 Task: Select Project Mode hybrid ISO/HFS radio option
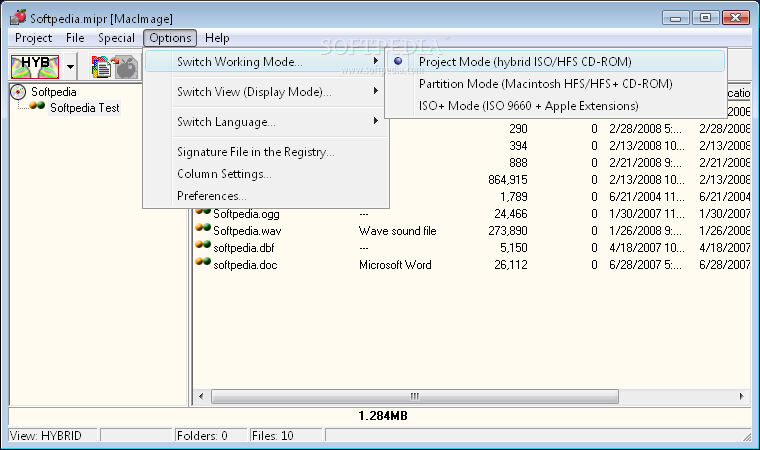point(555,62)
